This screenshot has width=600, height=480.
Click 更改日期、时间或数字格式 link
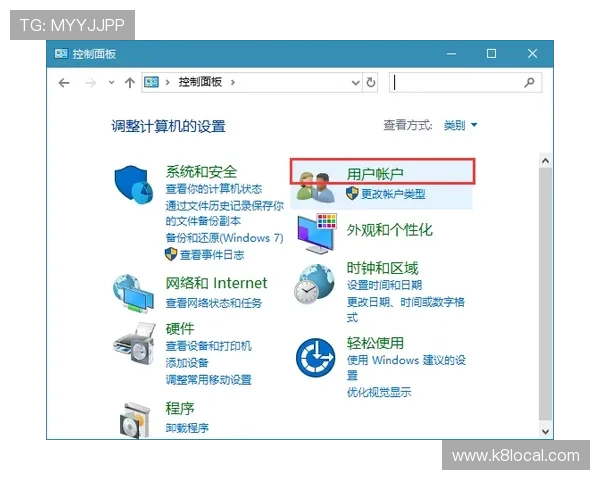(x=406, y=310)
